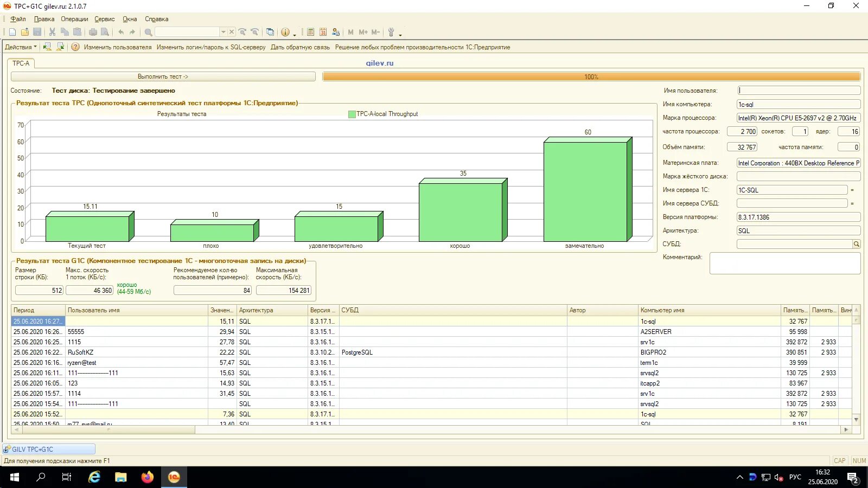Click first green-arrow icon after Действия
The height and width of the screenshot is (488, 868).
47,47
